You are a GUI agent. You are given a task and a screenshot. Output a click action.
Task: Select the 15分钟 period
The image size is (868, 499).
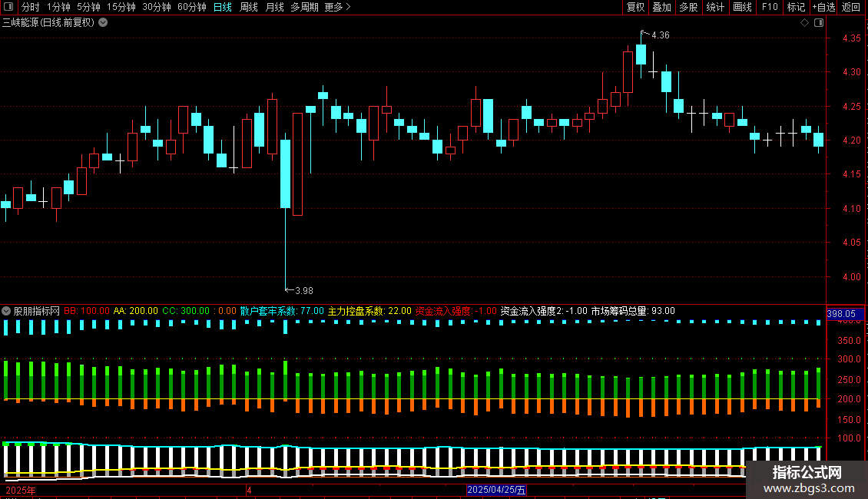tap(121, 7)
